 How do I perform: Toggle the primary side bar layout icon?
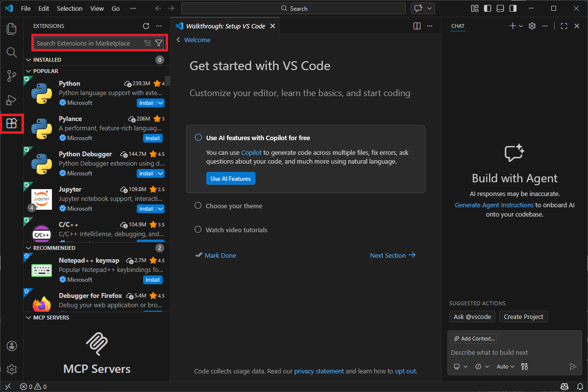pos(488,8)
